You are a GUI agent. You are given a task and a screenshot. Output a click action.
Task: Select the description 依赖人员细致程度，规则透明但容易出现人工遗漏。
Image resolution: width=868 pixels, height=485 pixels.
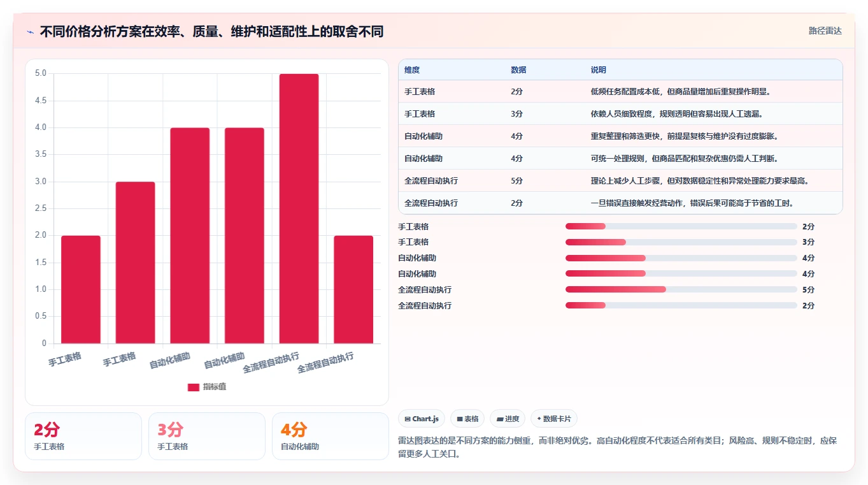click(677, 114)
